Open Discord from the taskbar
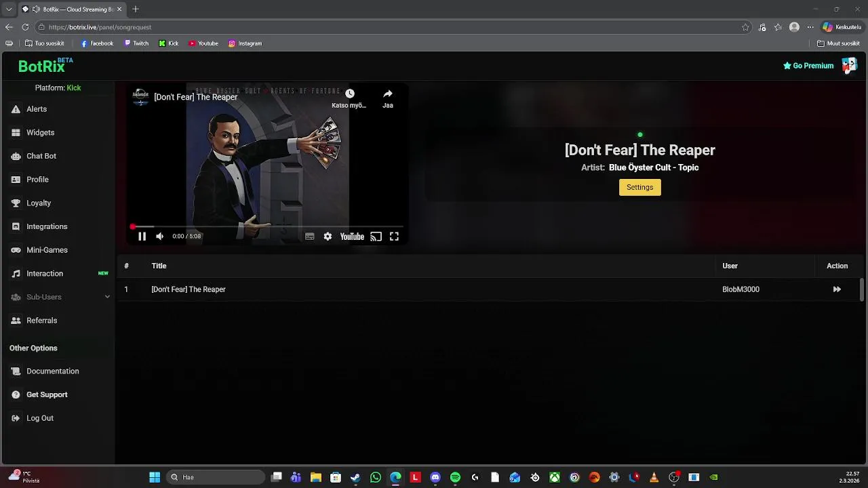The image size is (868, 488). (435, 477)
